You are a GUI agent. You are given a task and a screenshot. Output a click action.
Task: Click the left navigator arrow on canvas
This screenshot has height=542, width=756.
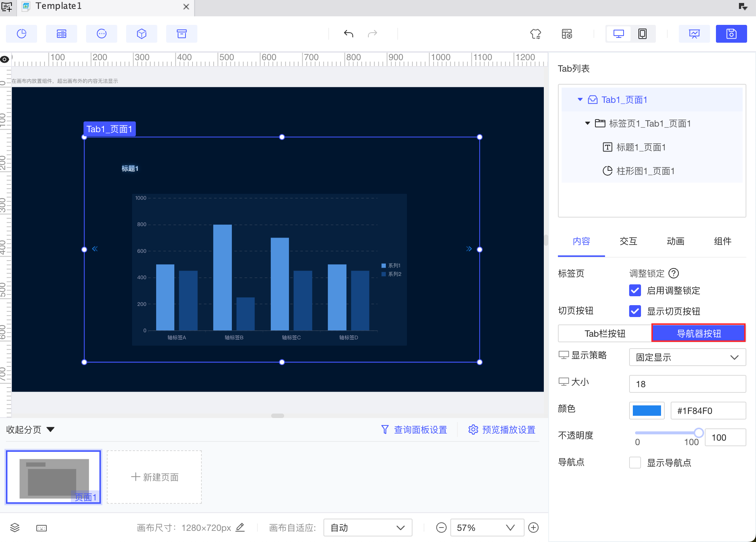click(95, 249)
